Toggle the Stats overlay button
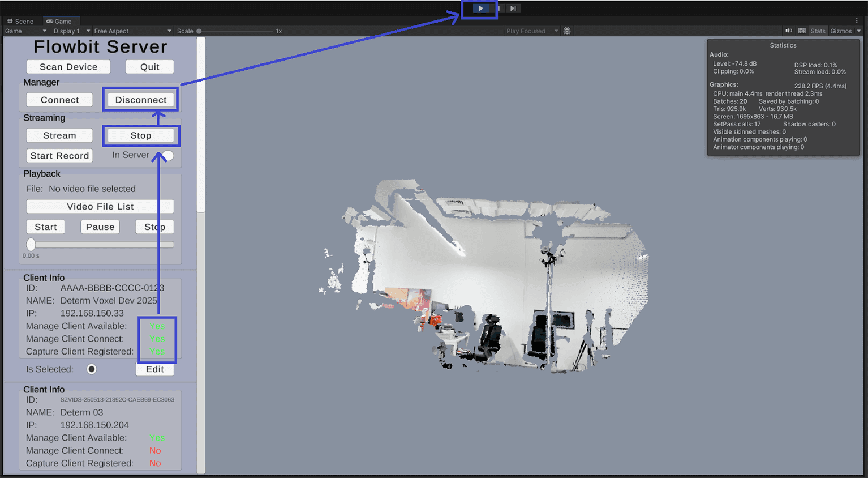 [818, 31]
